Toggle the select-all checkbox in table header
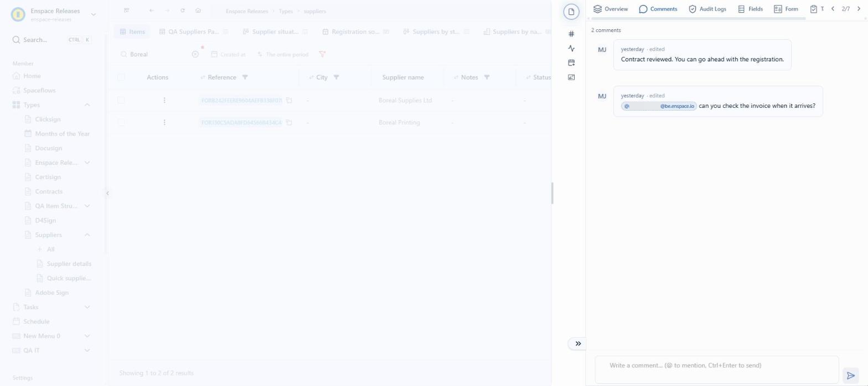Screen dimensions: 868x386 coord(121,77)
